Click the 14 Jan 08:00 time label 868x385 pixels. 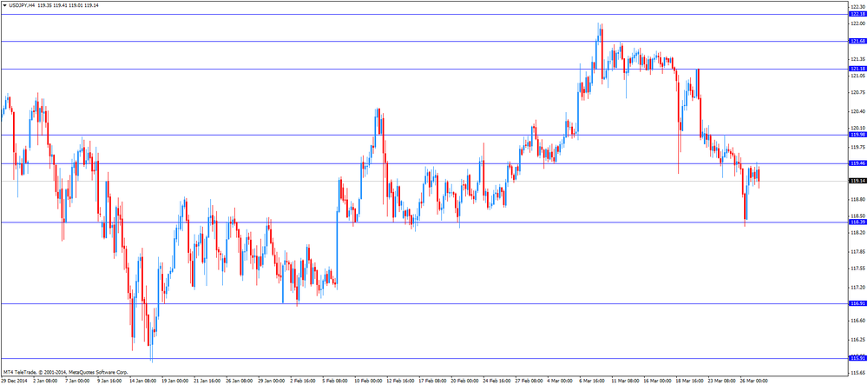[x=142, y=381]
